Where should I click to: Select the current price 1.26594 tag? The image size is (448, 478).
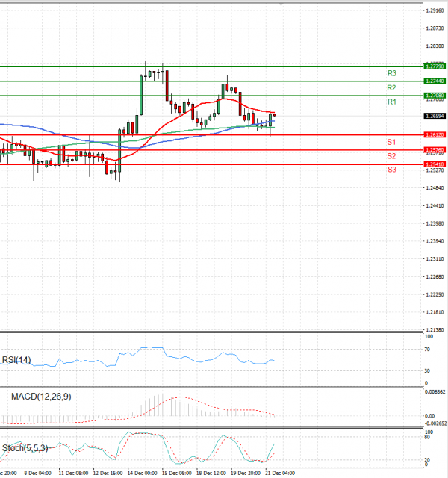coord(435,117)
